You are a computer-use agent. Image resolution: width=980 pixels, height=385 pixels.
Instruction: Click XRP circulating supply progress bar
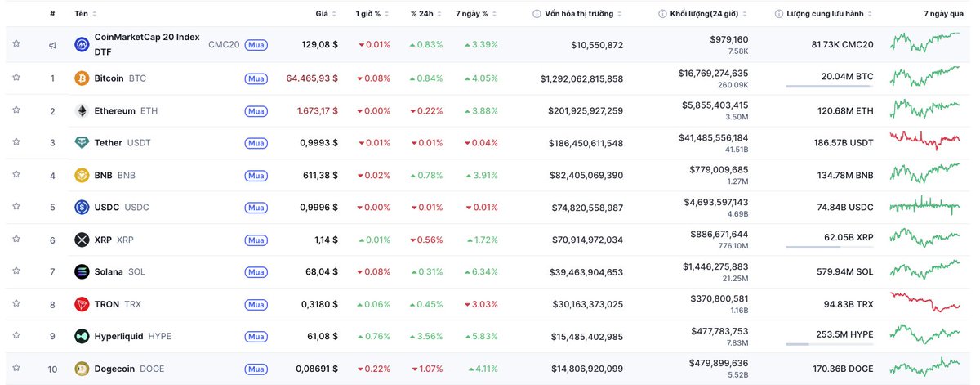coord(830,247)
